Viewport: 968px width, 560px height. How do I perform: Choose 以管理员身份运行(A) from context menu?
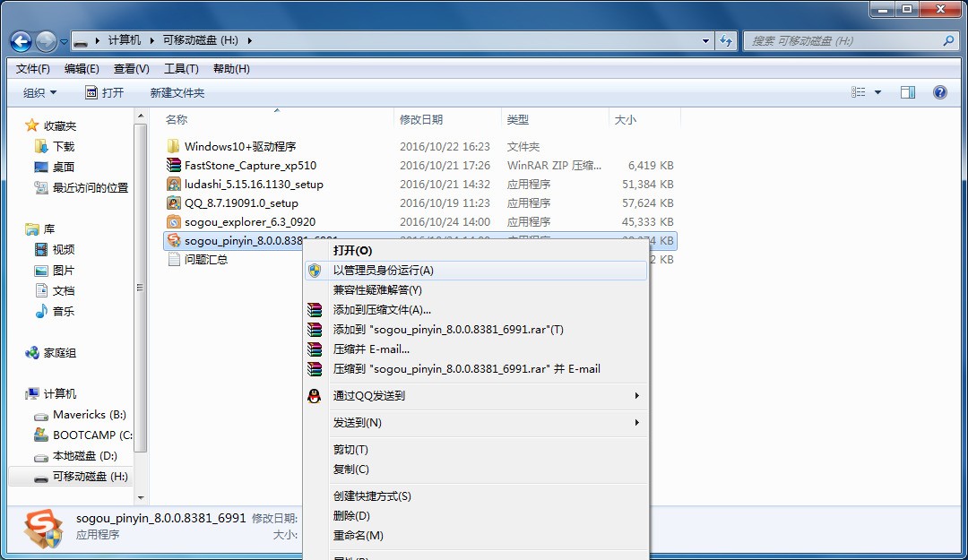point(384,271)
